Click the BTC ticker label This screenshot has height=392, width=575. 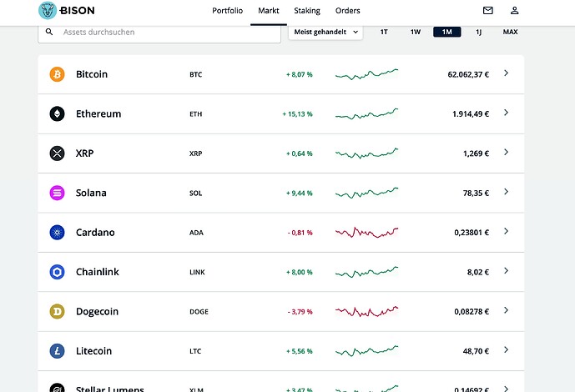click(196, 74)
